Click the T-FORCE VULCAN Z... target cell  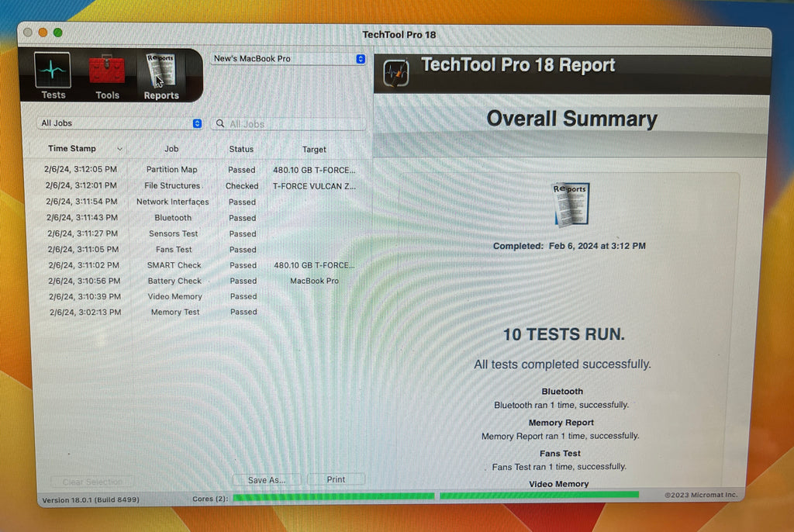[x=314, y=186]
